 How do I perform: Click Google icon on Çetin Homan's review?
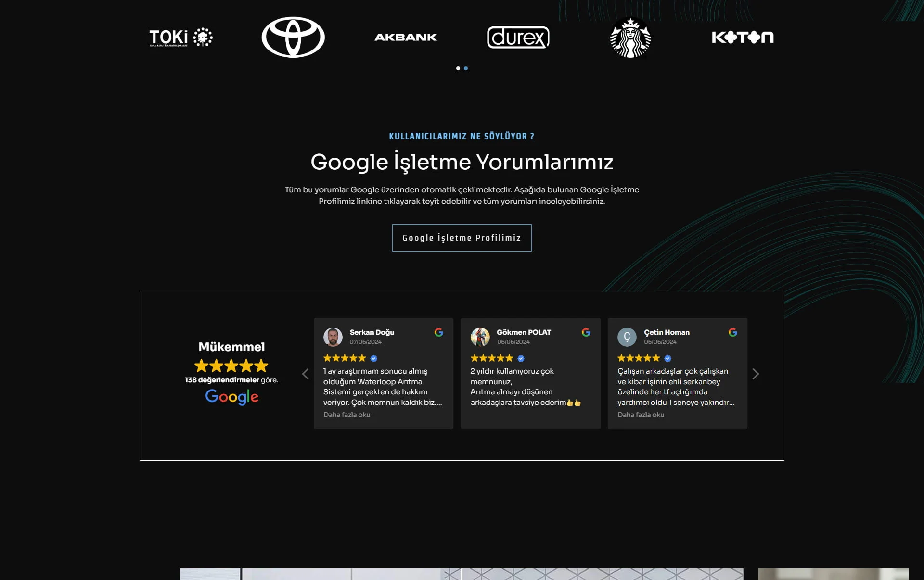point(732,332)
